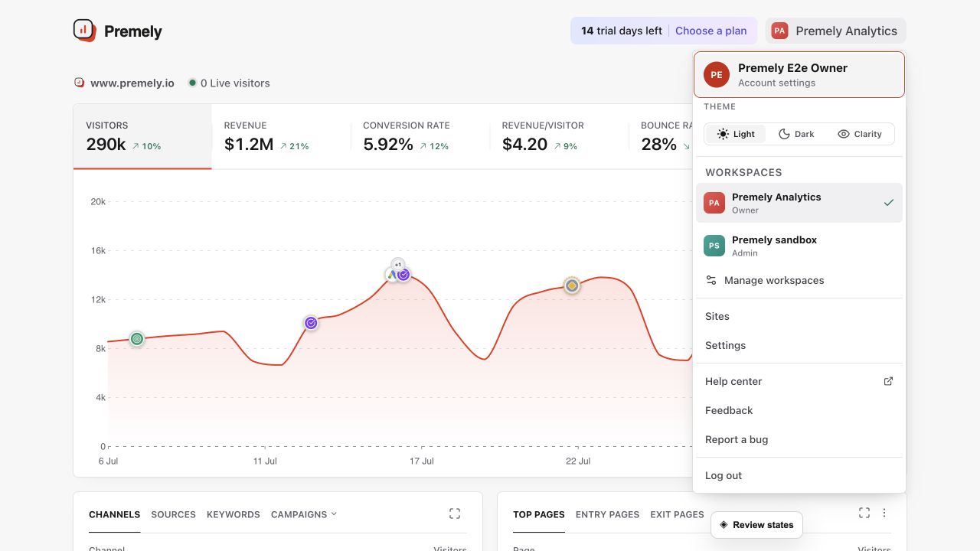The height and width of the screenshot is (551, 980).
Task: Click the Choose a plan link
Action: pos(710,31)
